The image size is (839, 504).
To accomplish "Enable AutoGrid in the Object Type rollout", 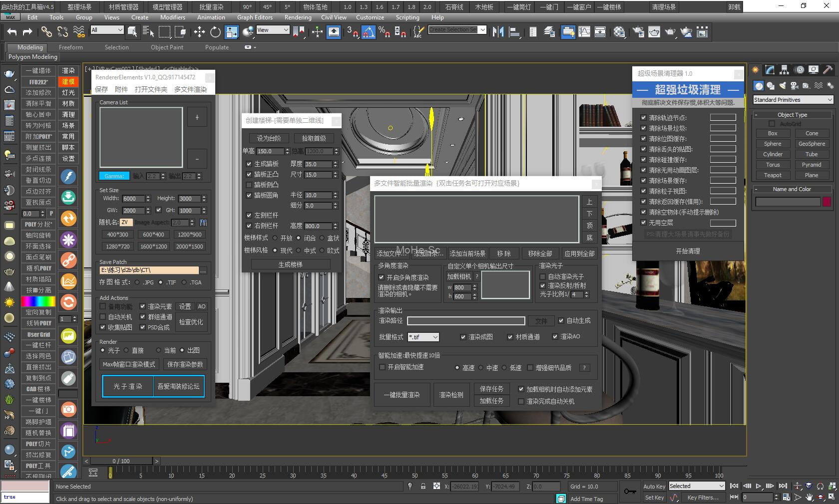I will (x=772, y=123).
